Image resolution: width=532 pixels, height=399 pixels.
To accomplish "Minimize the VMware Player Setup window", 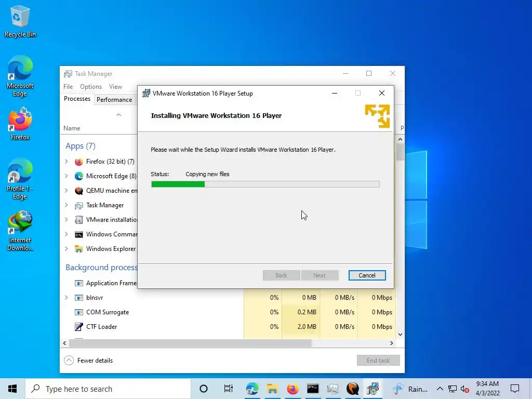I will click(x=335, y=94).
